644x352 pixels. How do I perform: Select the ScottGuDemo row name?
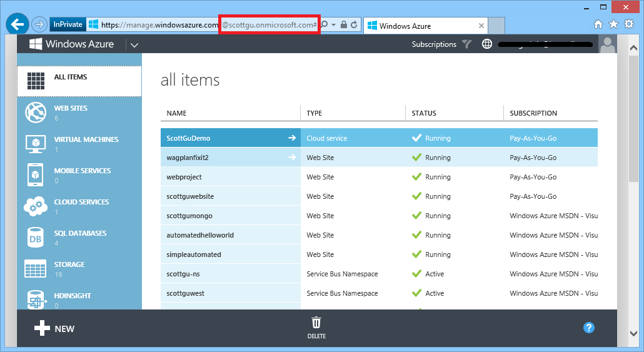(188, 138)
